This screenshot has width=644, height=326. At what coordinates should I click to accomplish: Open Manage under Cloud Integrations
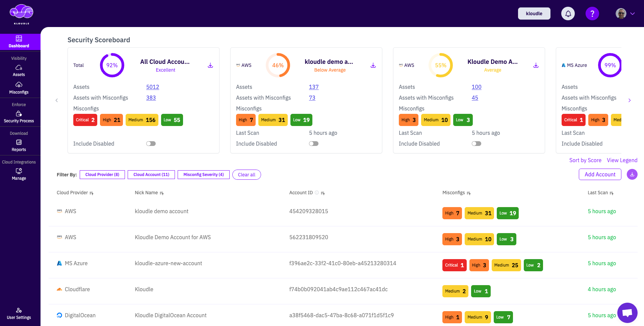pyautogui.click(x=19, y=174)
